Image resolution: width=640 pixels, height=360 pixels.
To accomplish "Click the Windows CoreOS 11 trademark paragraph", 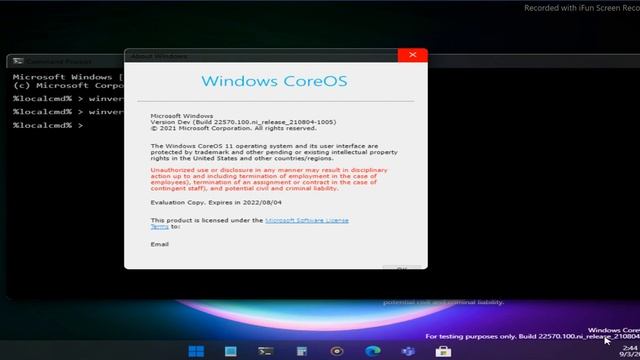I will [x=274, y=152].
